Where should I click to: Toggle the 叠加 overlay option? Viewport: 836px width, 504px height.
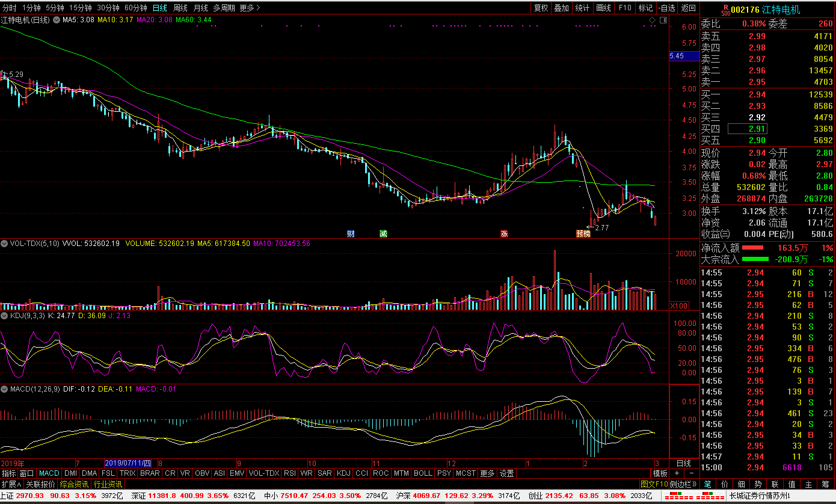(562, 8)
